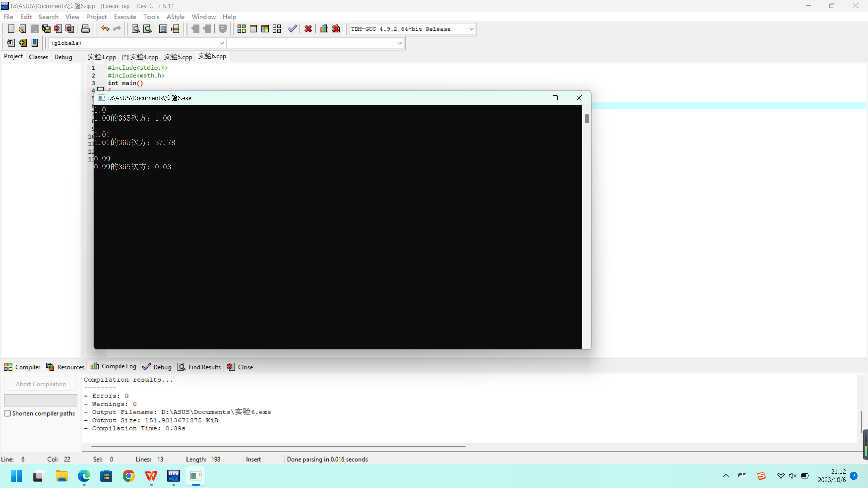Click the Debug checkmark toolbar icon
Viewport: 868px width, 488px height.
[292, 29]
